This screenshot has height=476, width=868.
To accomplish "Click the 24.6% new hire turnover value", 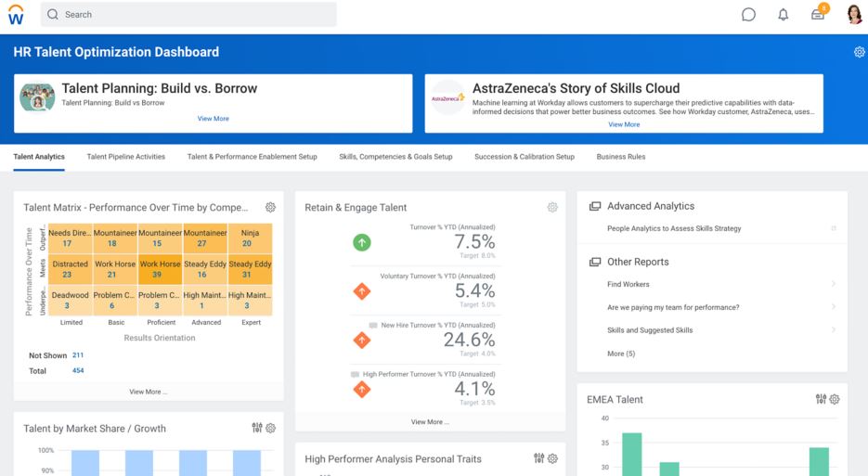I will [x=469, y=340].
